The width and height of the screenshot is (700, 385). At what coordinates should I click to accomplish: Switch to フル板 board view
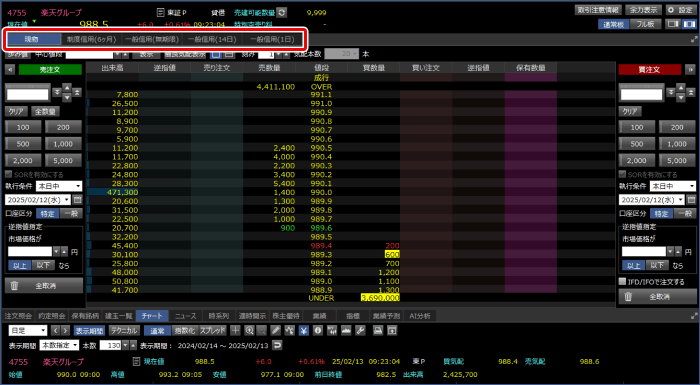[646, 25]
